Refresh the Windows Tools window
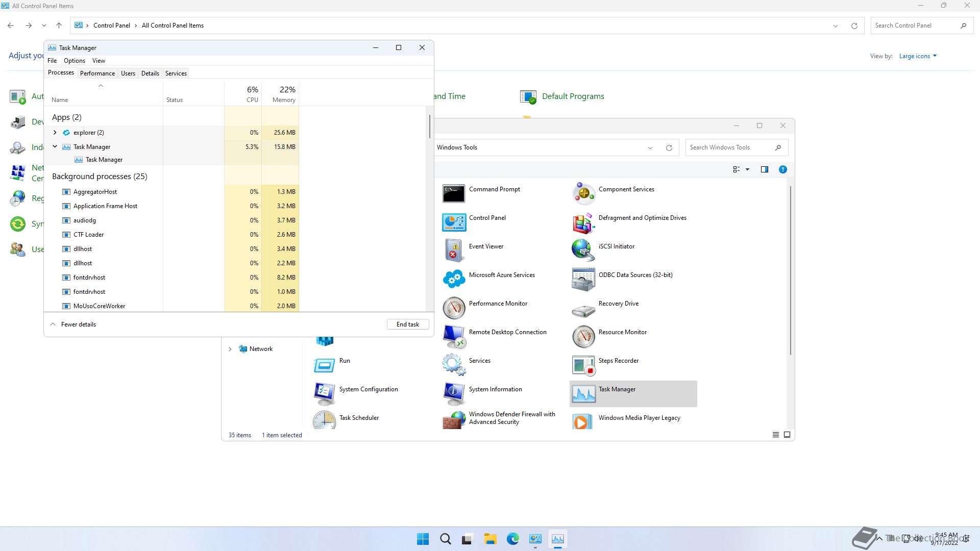This screenshot has width=980, height=551. 669,147
